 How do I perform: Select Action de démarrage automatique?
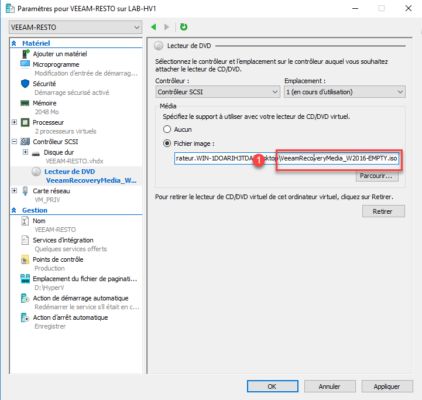80,298
